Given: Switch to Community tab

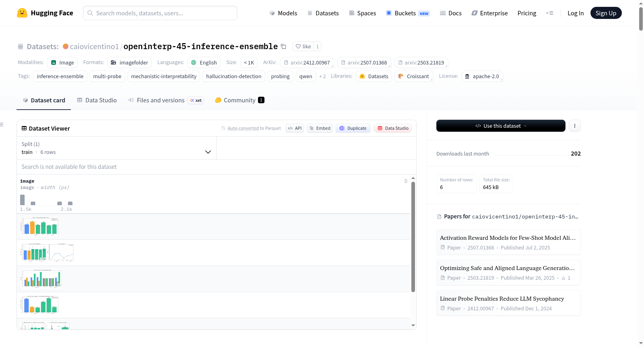Looking at the screenshot, I should point(239,100).
